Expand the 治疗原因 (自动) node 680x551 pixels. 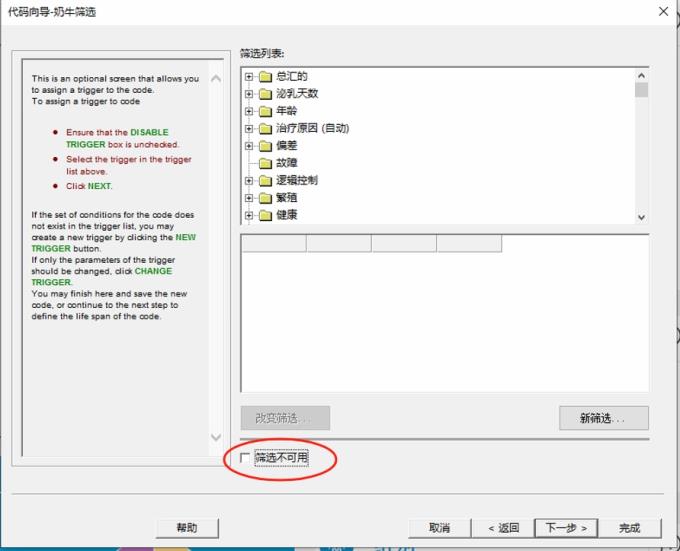pos(248,129)
